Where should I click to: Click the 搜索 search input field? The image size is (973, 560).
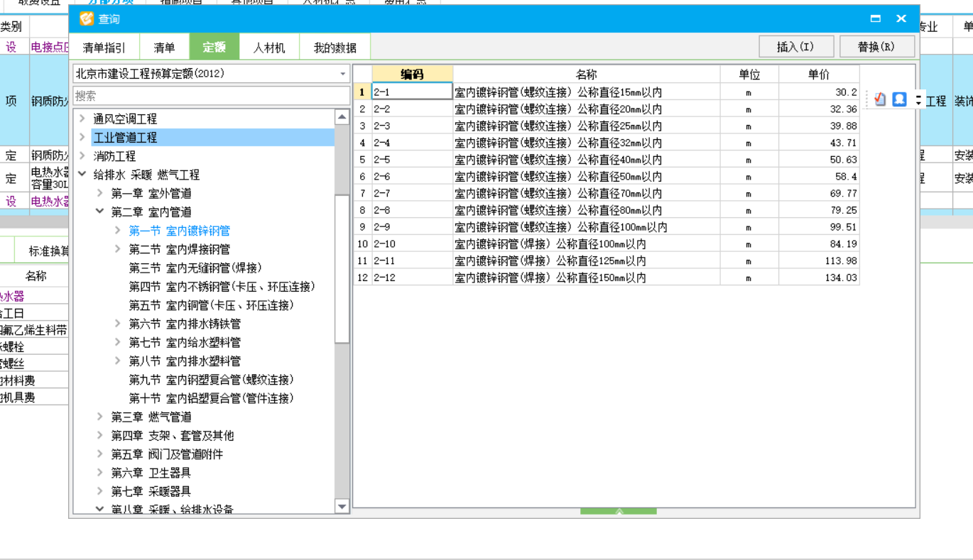(212, 96)
